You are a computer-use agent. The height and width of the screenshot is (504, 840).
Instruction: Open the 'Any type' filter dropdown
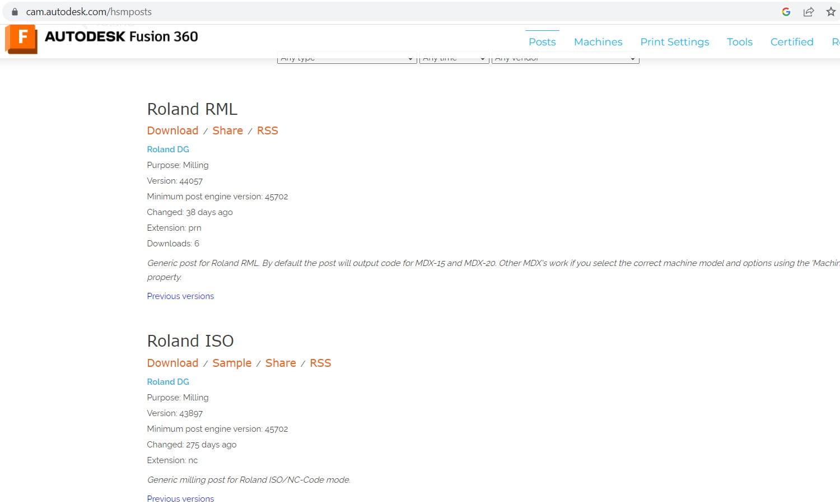pyautogui.click(x=347, y=58)
